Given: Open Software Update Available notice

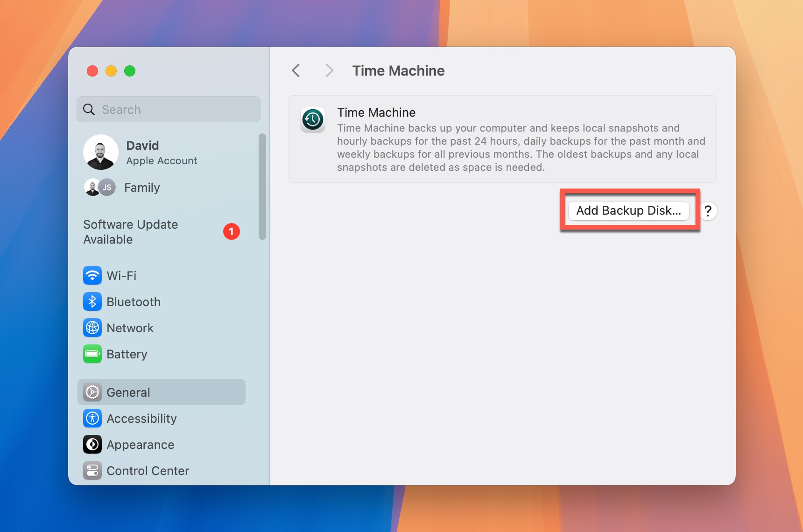Looking at the screenshot, I should (x=162, y=231).
